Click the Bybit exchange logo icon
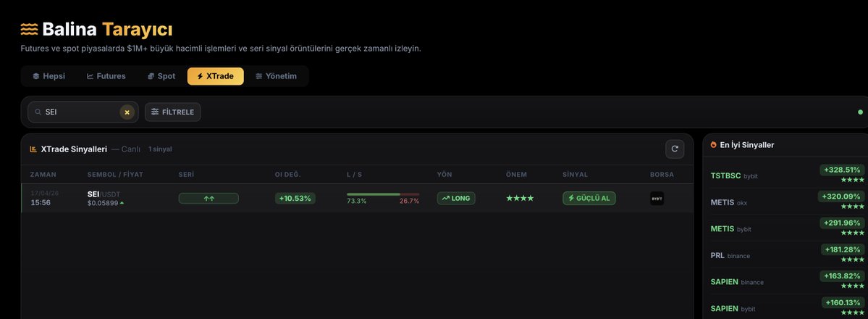Image resolution: width=868 pixels, height=319 pixels. click(x=657, y=198)
